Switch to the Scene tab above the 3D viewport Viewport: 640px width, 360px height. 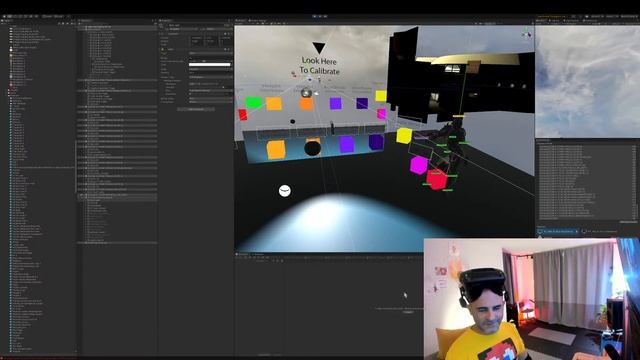click(x=241, y=20)
